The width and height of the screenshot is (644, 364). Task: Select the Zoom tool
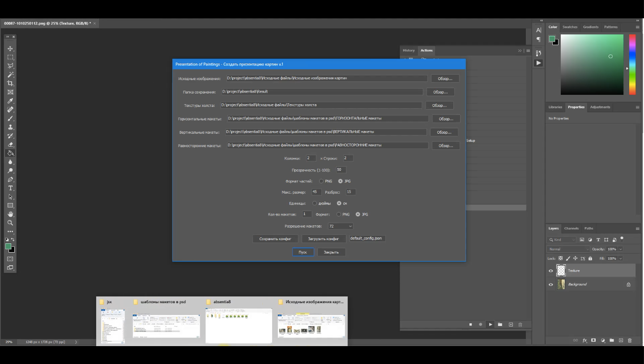10,223
